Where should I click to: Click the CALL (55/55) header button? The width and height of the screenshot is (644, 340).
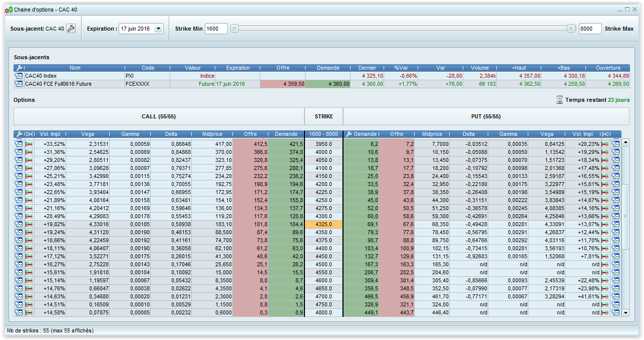click(x=159, y=116)
